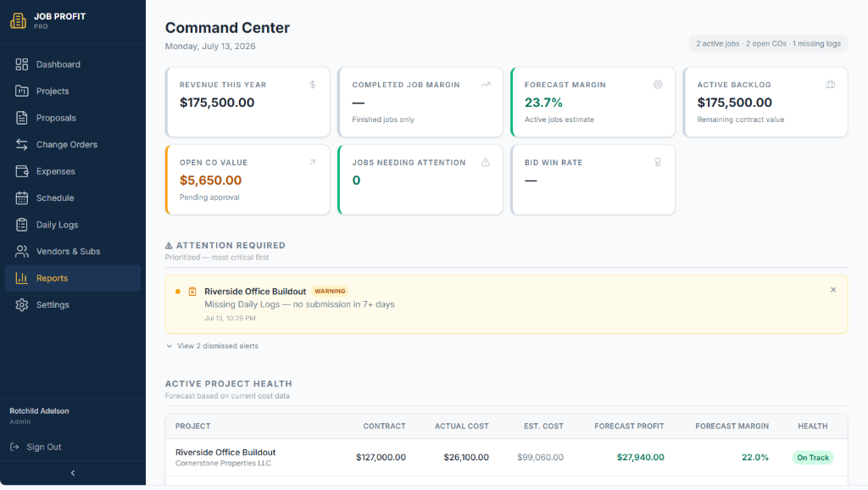Click the Monday, July 13, 2026 date
This screenshot has width=868, height=490.
(x=210, y=47)
